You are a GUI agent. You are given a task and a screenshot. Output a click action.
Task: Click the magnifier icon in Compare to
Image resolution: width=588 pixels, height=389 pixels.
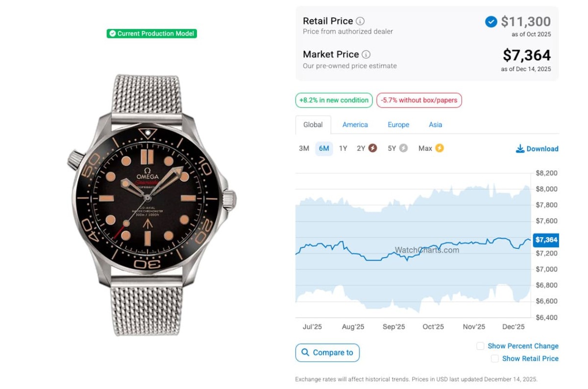click(x=305, y=352)
